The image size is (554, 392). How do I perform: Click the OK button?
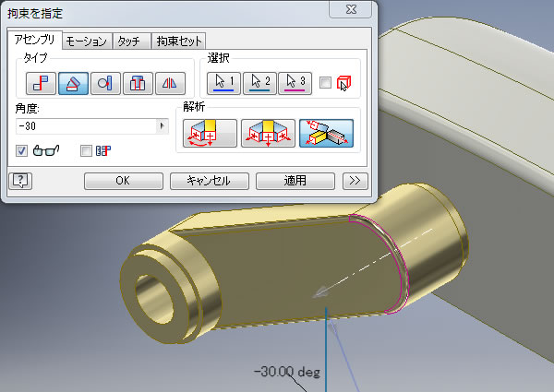pyautogui.click(x=124, y=181)
